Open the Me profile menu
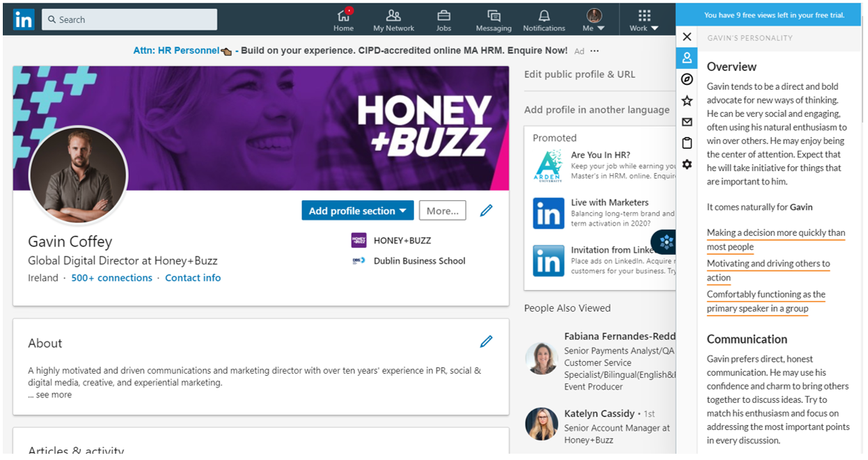This screenshot has height=460, width=868. (x=594, y=19)
